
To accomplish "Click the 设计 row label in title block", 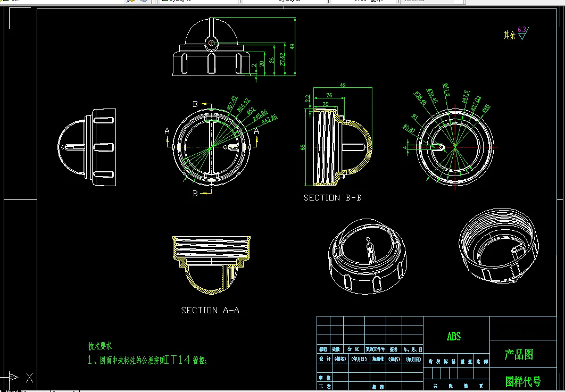I will (x=325, y=359).
